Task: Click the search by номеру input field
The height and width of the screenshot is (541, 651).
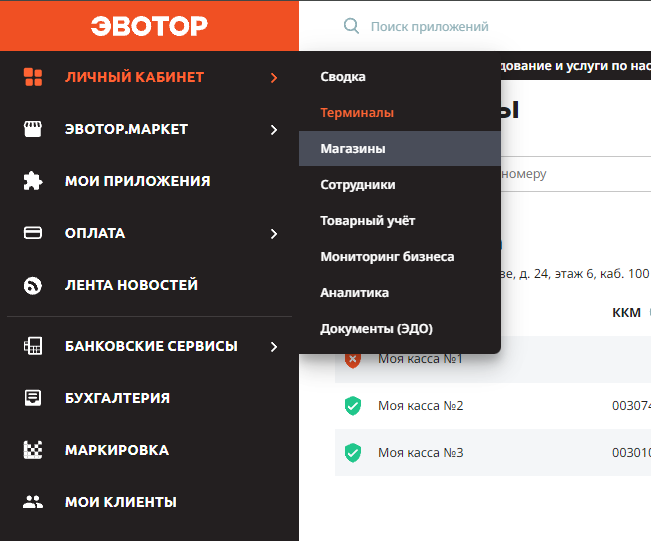Action: pyautogui.click(x=576, y=174)
